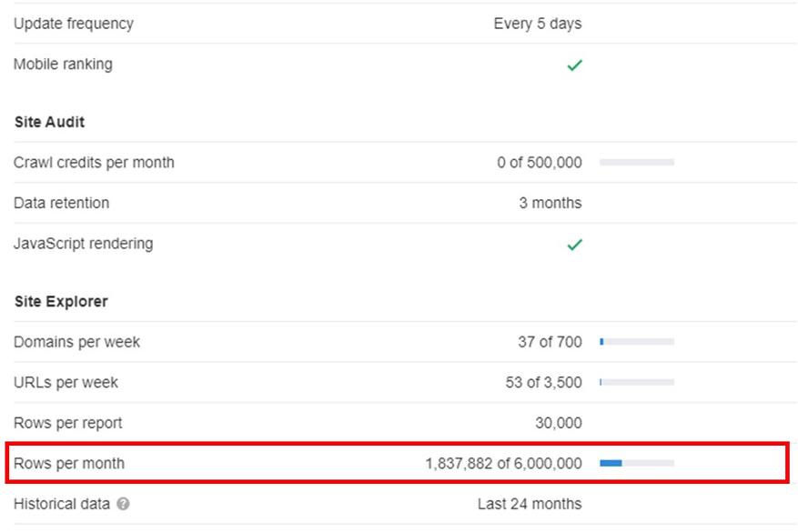Click the 53 of 3,500 URLs value

(x=543, y=383)
